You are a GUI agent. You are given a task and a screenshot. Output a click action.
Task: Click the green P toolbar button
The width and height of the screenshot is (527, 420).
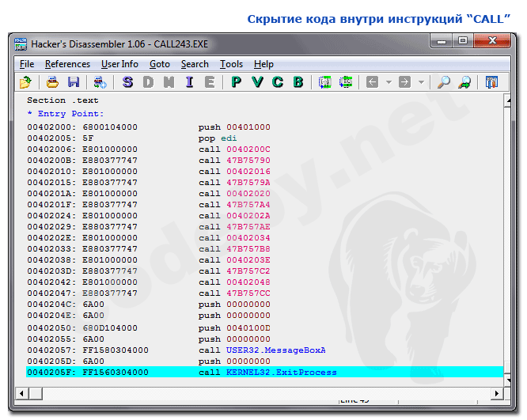[x=237, y=82]
